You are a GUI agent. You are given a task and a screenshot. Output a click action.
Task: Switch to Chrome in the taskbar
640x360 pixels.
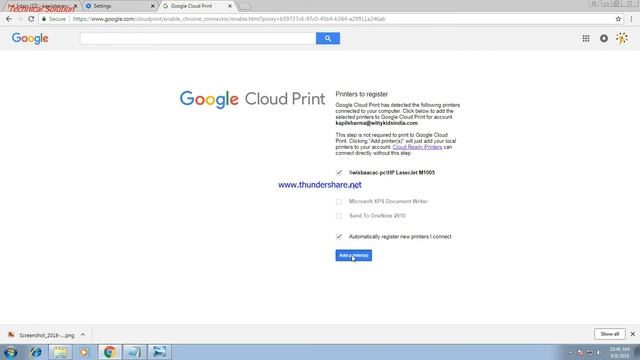[109, 352]
